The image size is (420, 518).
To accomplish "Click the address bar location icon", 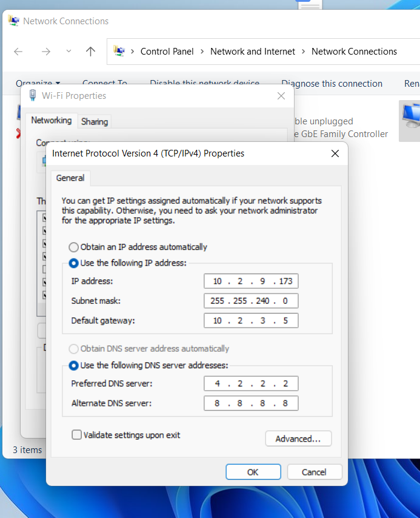I will tap(119, 51).
